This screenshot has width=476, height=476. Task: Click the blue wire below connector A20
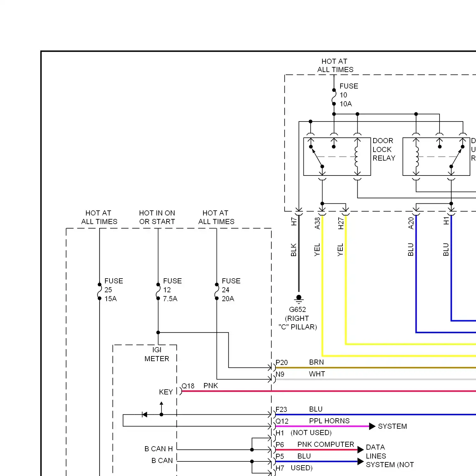(416, 274)
